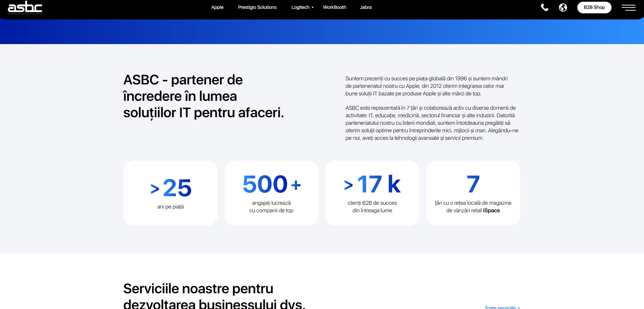Click the '500+ angajați' statistics card
This screenshot has width=644, height=309.
point(271,193)
